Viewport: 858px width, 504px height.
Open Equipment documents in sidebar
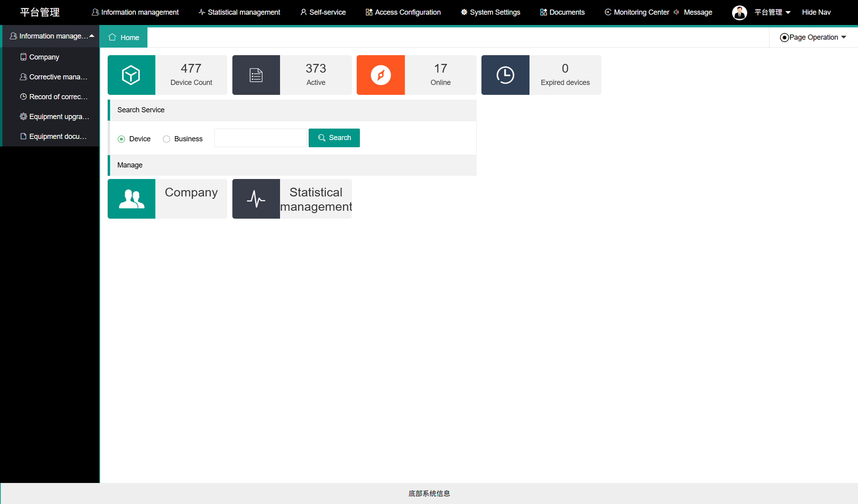50,137
